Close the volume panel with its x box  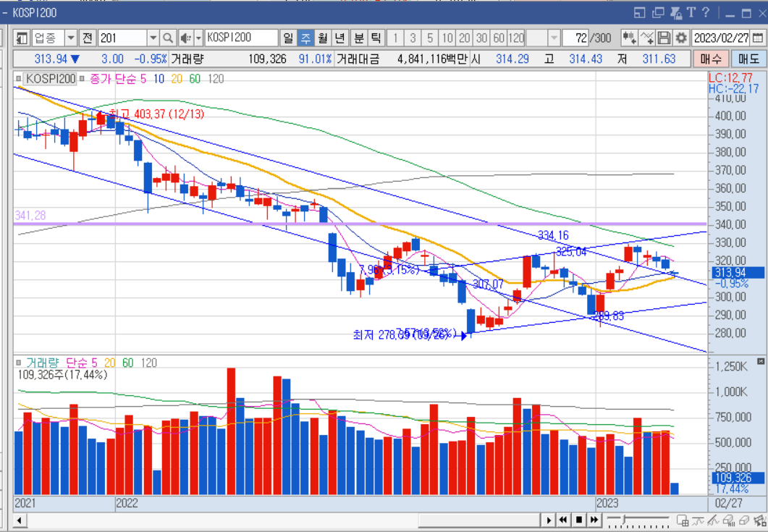(760, 361)
